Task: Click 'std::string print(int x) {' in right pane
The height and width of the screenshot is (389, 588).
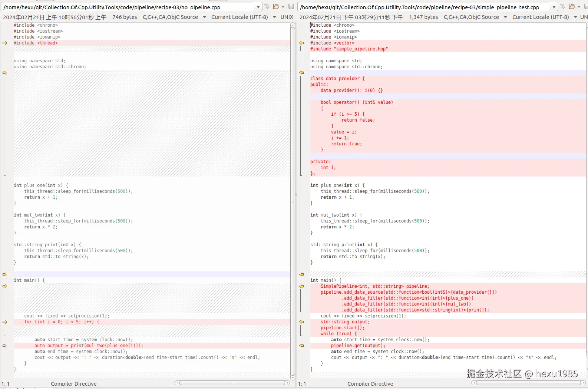Action: click(344, 245)
